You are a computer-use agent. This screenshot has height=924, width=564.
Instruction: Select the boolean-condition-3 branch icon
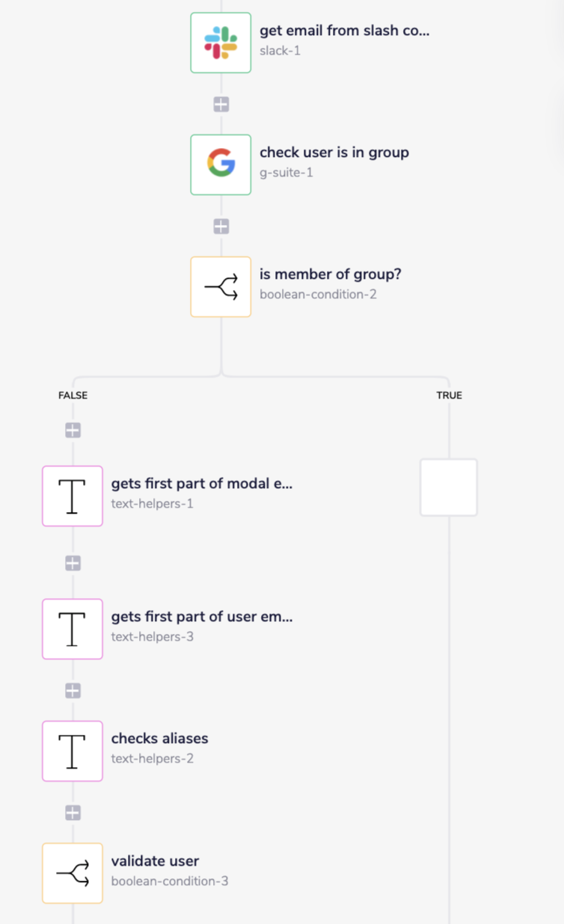(73, 873)
